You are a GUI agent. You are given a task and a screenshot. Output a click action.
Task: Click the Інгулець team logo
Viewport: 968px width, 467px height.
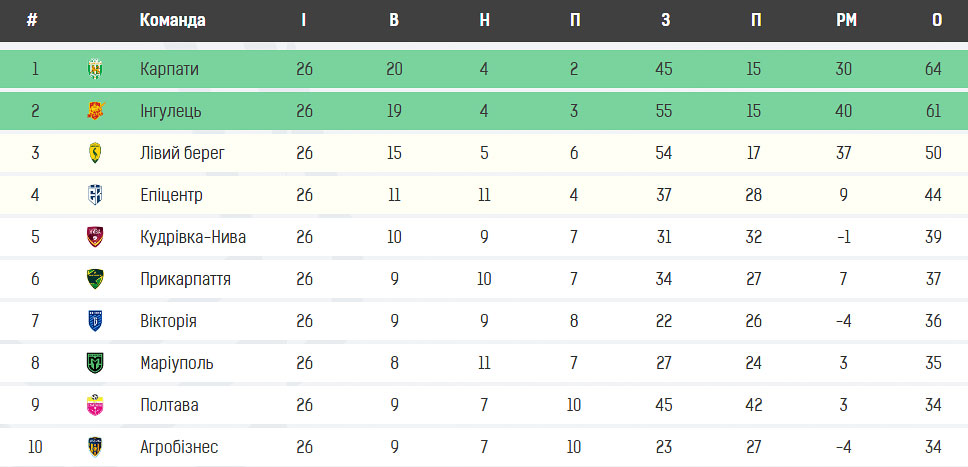point(95,111)
